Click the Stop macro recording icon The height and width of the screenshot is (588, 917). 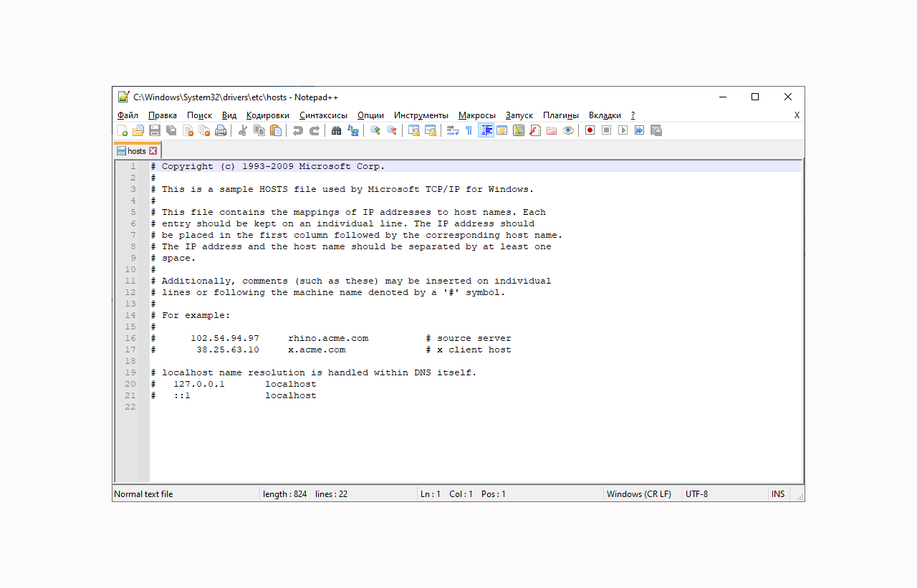pyautogui.click(x=607, y=130)
